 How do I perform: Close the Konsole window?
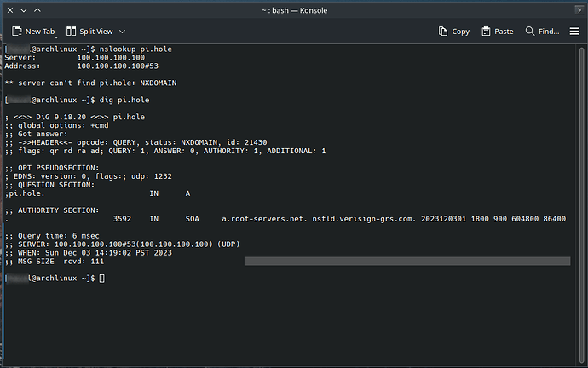(575, 9)
